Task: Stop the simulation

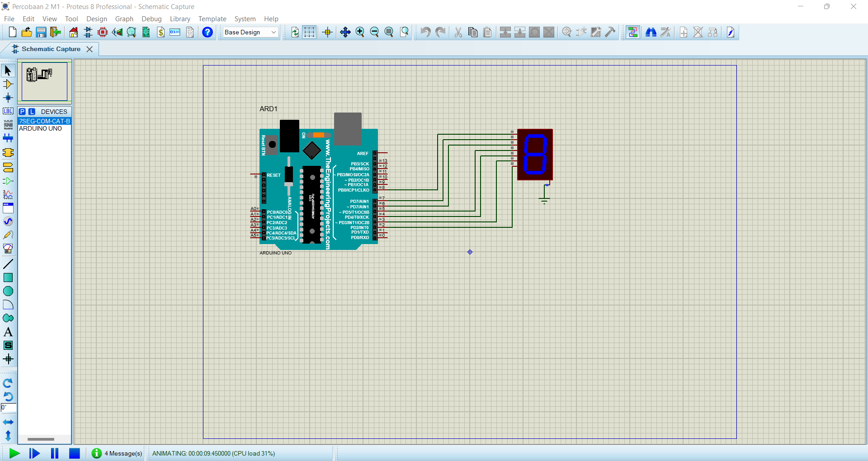Action: (x=75, y=453)
